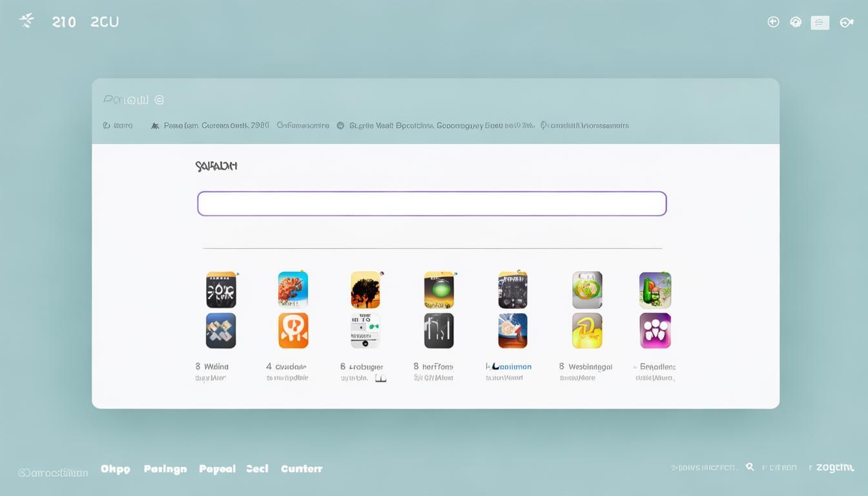Click the bird logo in top-left corner
Viewport: 868px width, 496px height.
click(26, 21)
